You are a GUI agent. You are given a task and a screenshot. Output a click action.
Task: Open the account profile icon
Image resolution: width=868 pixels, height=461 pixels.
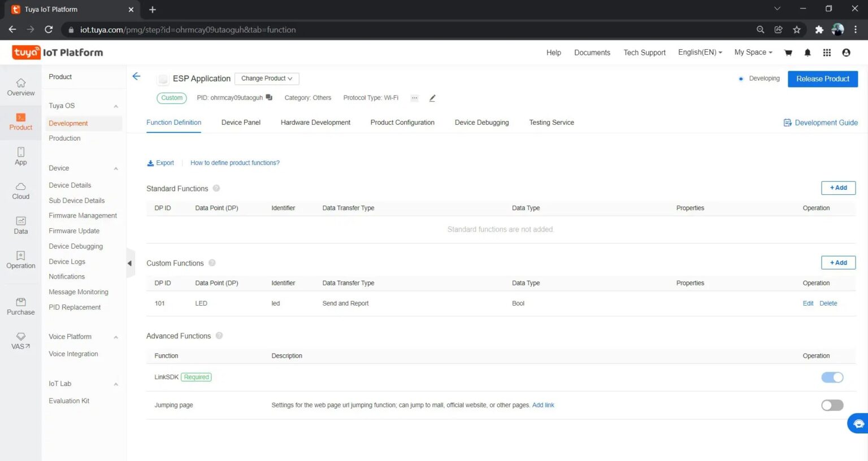point(846,52)
